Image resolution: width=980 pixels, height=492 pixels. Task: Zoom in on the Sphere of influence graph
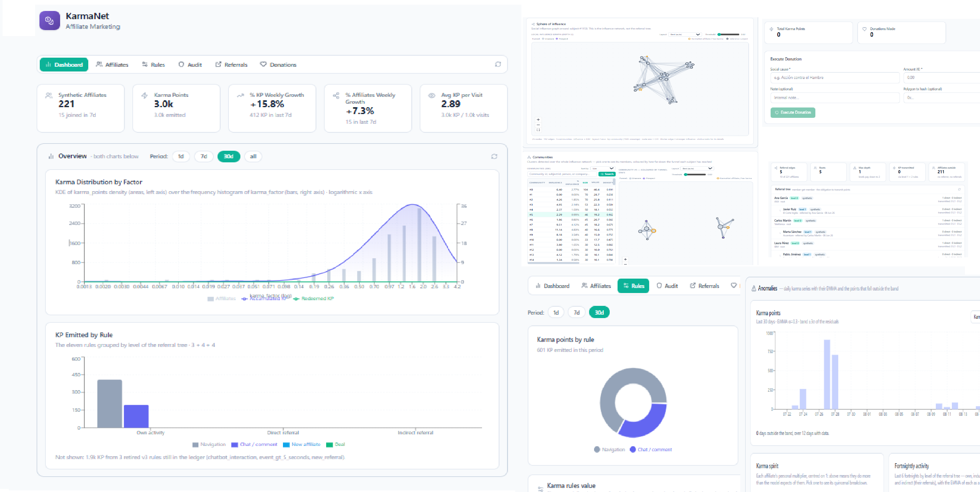(x=538, y=120)
